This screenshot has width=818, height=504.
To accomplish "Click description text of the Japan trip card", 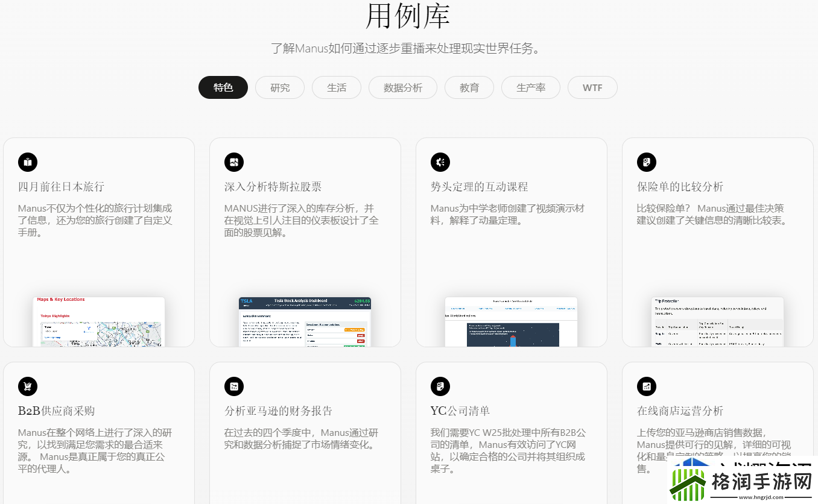I will [x=95, y=221].
